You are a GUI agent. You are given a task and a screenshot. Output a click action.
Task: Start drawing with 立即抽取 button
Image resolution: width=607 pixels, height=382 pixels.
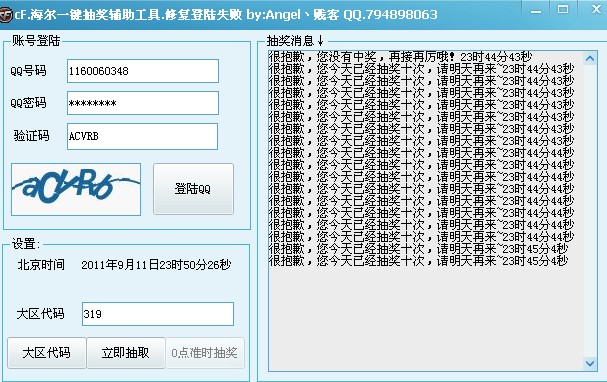pyautogui.click(x=126, y=353)
